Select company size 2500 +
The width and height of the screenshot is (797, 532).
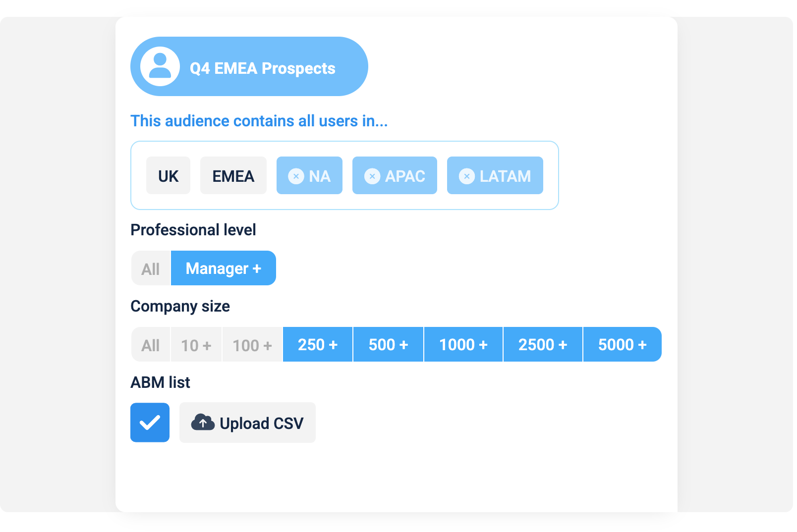coord(543,345)
